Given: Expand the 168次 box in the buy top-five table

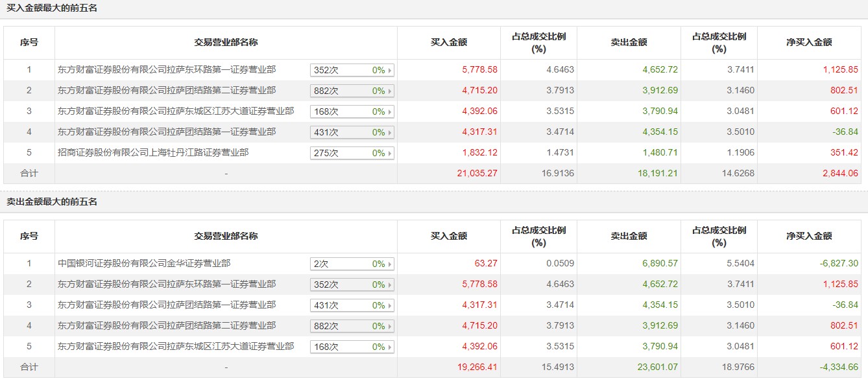Looking at the screenshot, I should 352,112.
